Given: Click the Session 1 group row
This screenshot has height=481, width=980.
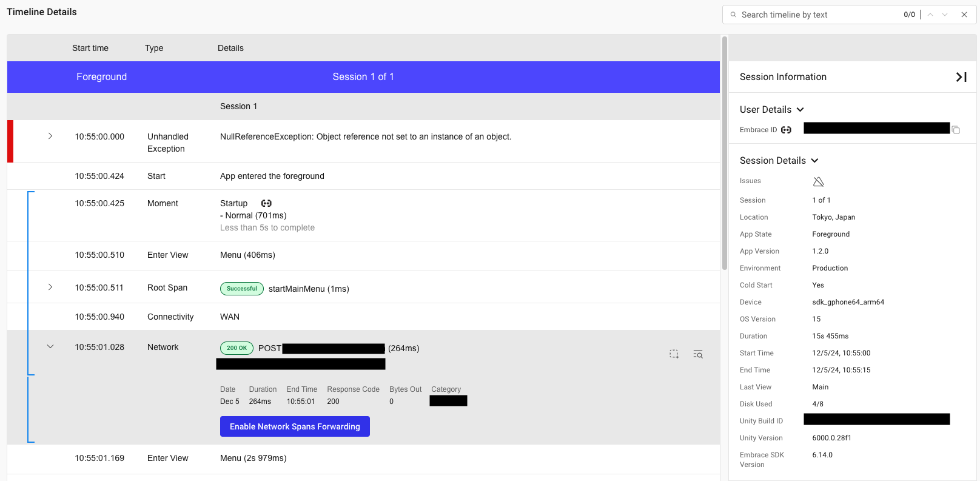Looking at the screenshot, I should coord(363,106).
